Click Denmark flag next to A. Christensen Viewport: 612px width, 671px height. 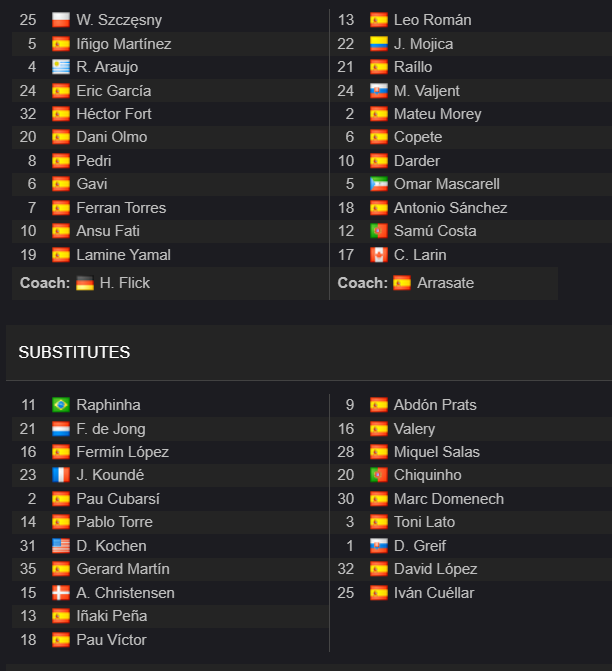tap(61, 593)
